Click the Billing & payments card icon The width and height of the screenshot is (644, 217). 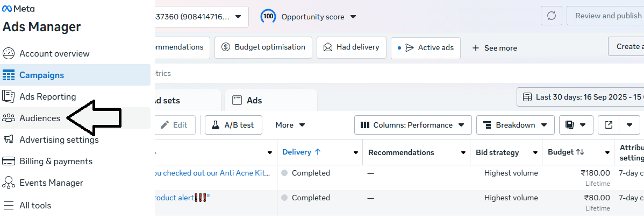tap(9, 161)
